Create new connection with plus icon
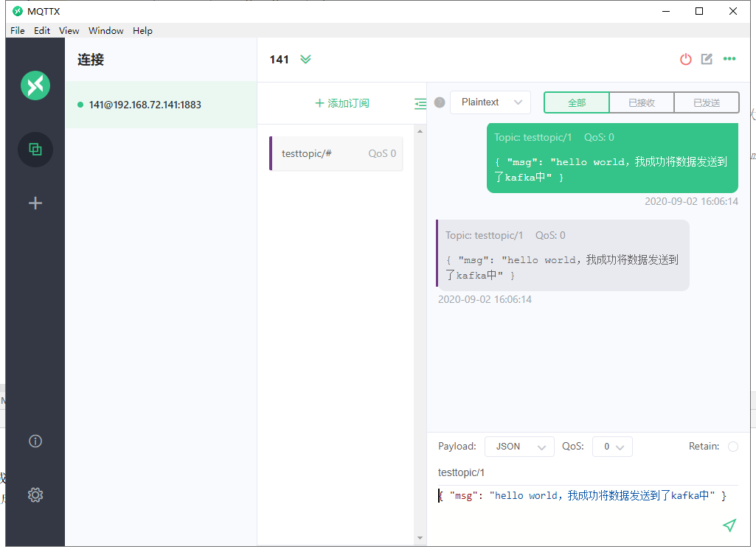756x552 pixels. (35, 203)
